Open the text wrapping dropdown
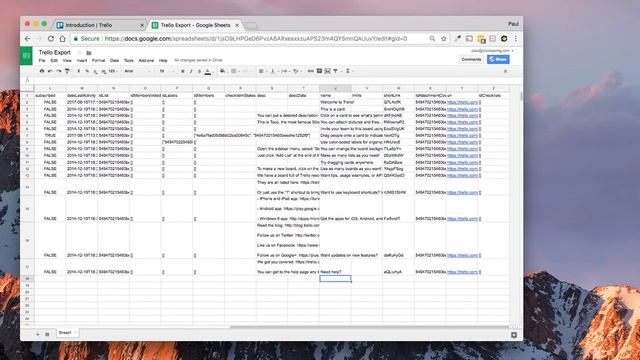The width and height of the screenshot is (640, 360). (285, 71)
